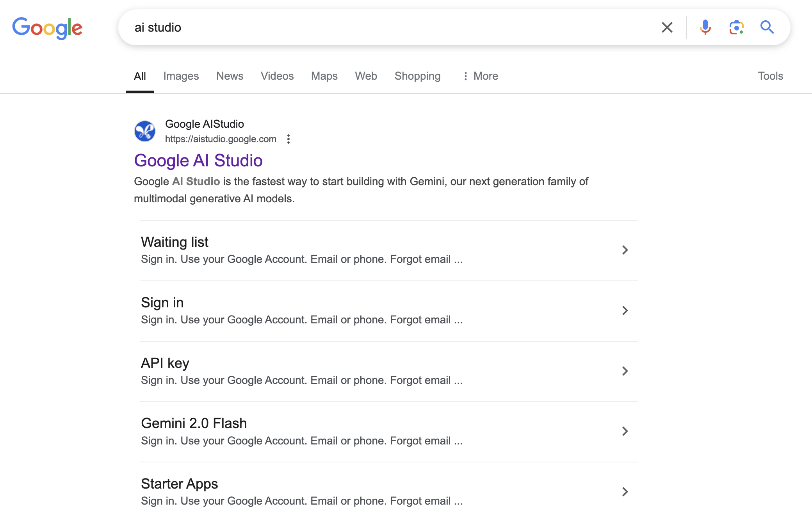Screen dimensions: 812x521
Task: Open three-dot menu beside aistudio.google.com URL
Action: coord(288,139)
